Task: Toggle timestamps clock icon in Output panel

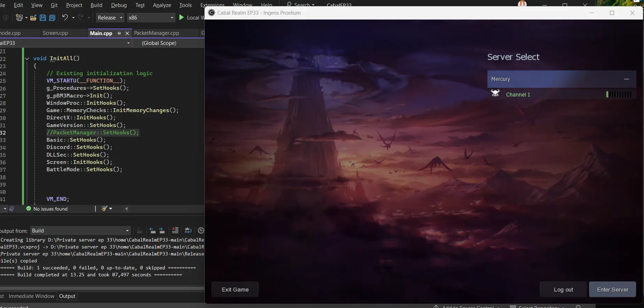Action: pyautogui.click(x=201, y=230)
